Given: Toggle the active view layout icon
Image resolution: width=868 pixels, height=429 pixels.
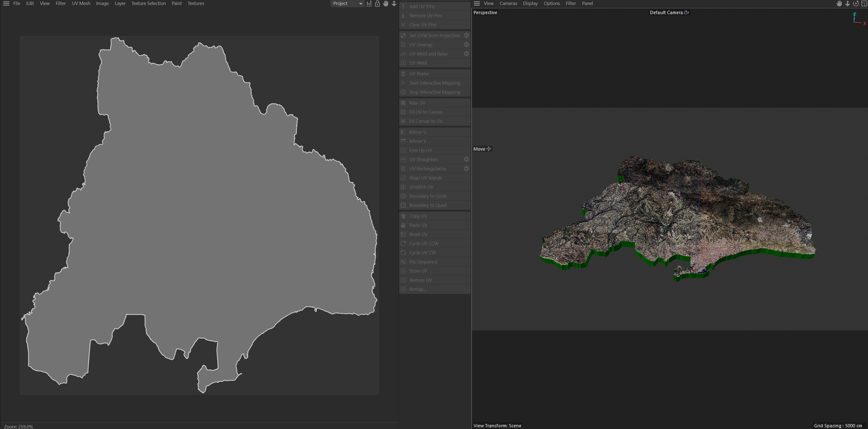Looking at the screenshot, I should tap(864, 3).
